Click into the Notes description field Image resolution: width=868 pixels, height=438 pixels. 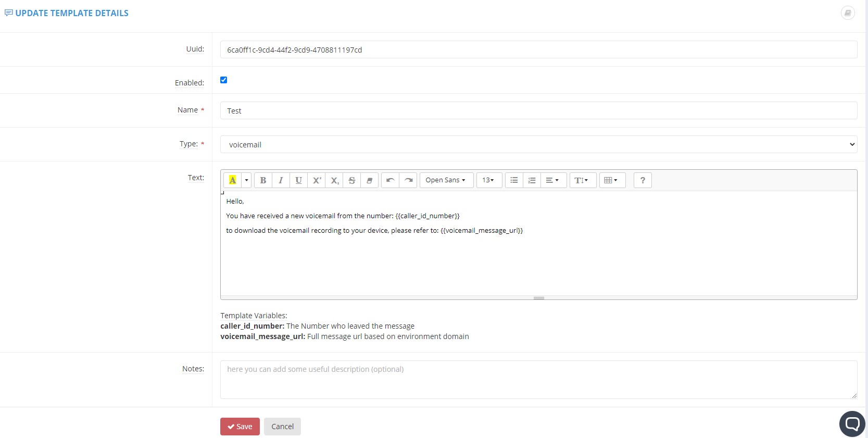point(538,380)
